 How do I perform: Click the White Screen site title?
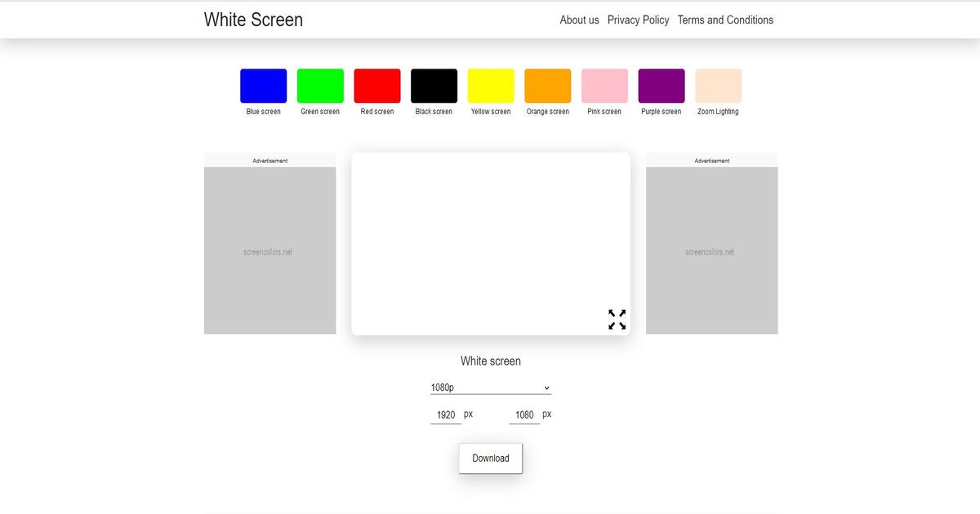click(x=253, y=19)
